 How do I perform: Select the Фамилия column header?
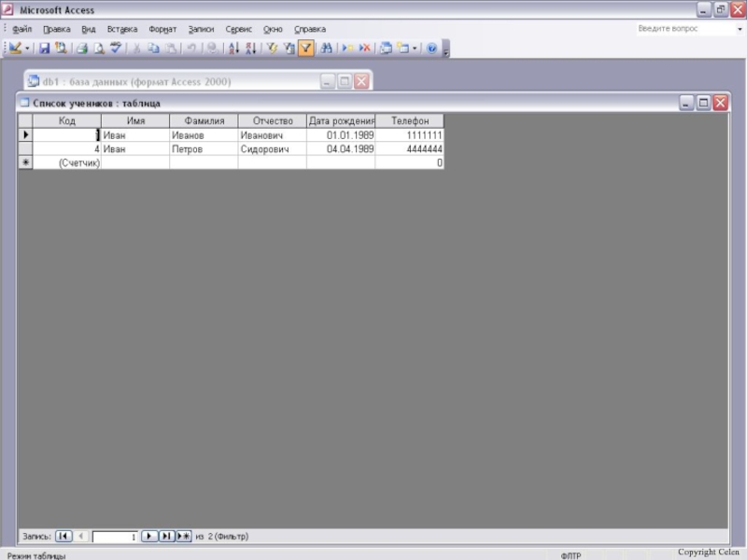204,121
